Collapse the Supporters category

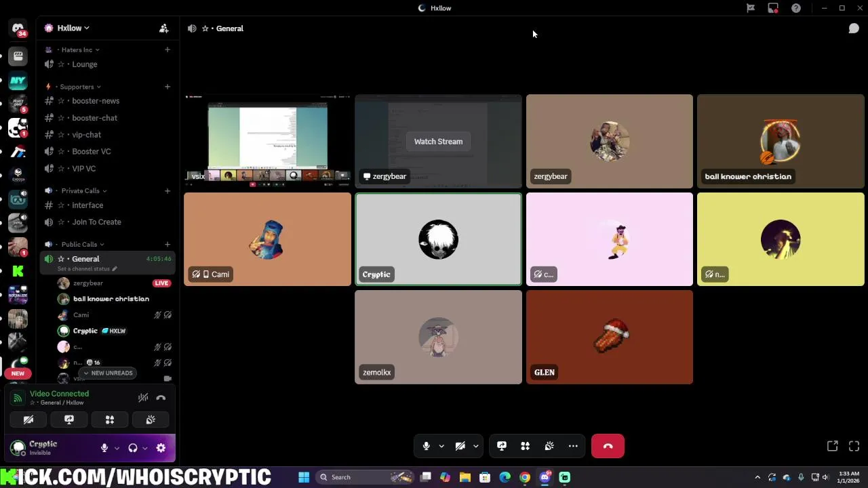[81, 87]
